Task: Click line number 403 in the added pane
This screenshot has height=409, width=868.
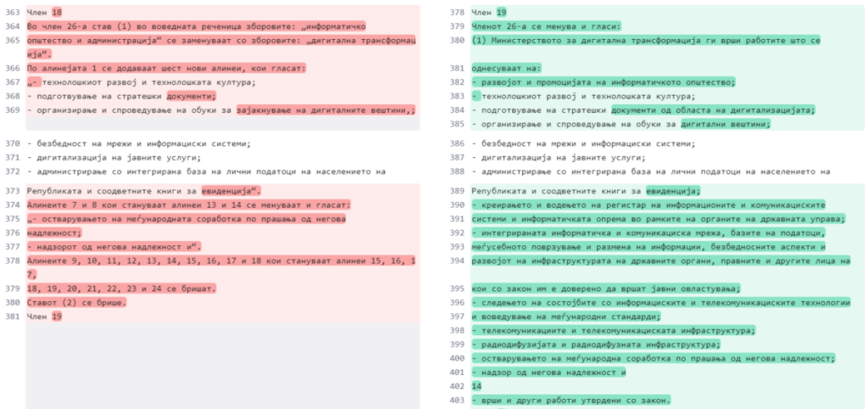Action: (457, 400)
